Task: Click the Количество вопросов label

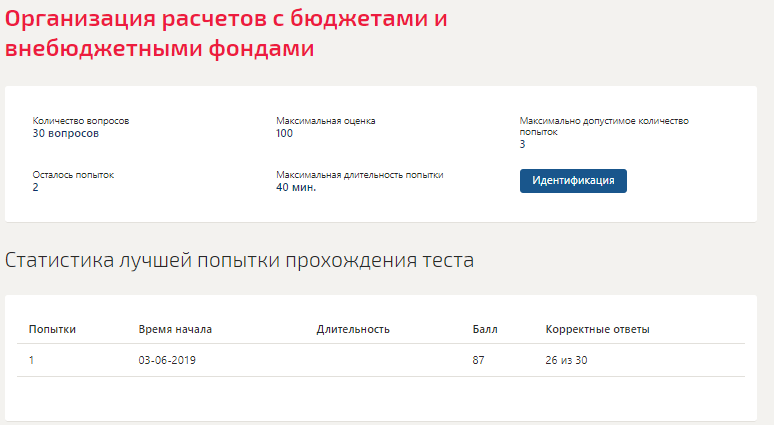Action: [81, 121]
